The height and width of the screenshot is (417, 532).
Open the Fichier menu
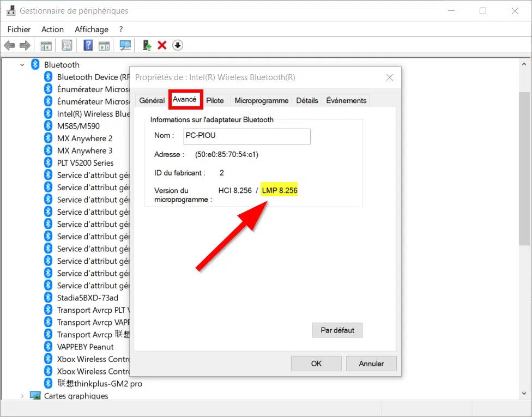(19, 29)
